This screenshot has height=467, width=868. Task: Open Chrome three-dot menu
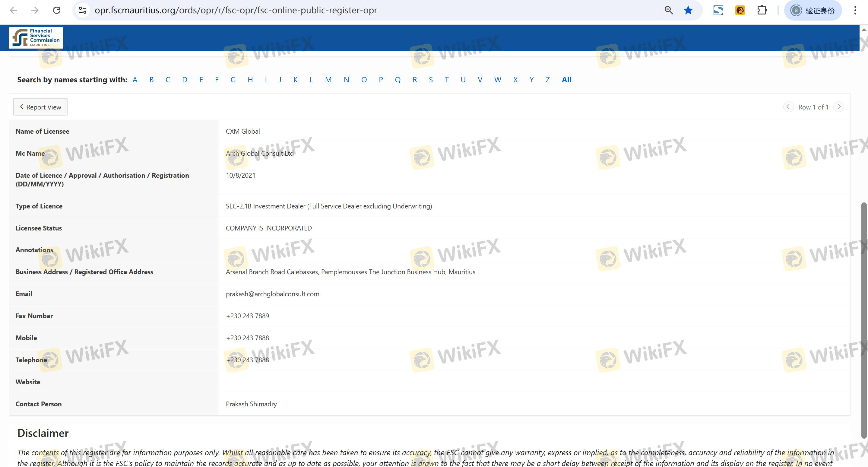click(855, 10)
